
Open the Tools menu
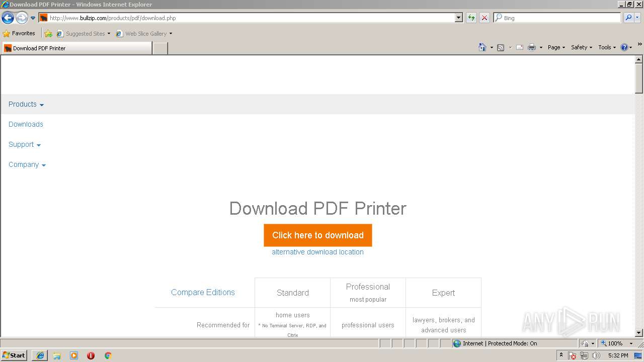(x=607, y=47)
